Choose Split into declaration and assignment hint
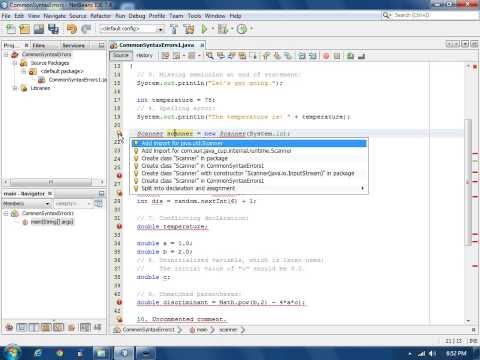480x360 pixels. [249, 188]
